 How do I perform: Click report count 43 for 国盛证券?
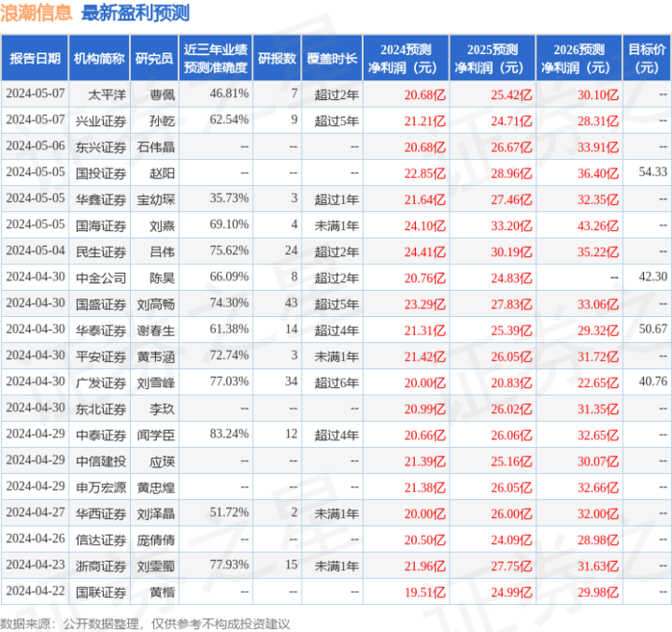291,303
